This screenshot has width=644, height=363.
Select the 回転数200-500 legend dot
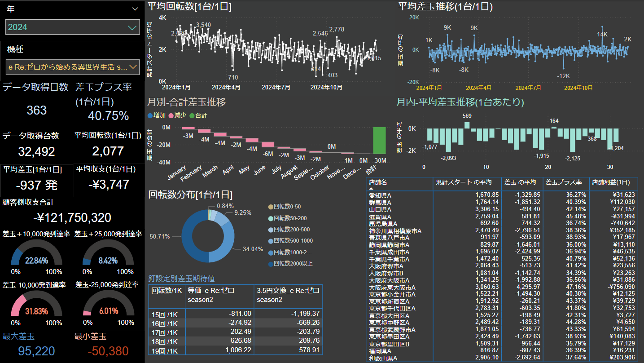coord(270,229)
